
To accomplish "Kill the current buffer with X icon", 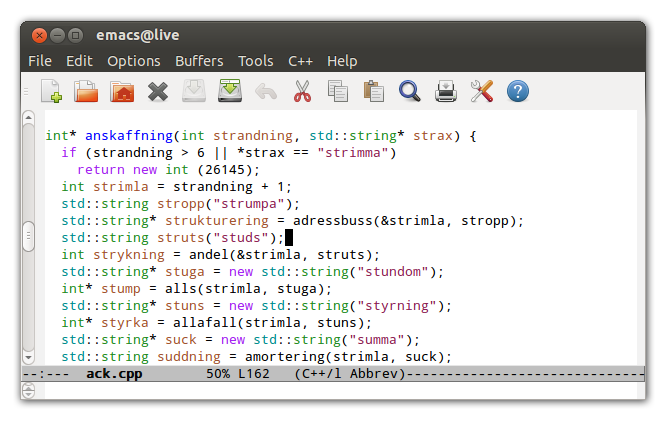I will (x=157, y=92).
